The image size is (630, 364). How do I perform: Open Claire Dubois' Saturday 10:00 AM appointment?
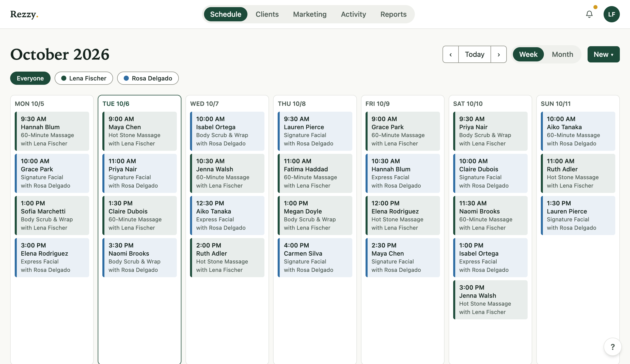pyautogui.click(x=490, y=173)
